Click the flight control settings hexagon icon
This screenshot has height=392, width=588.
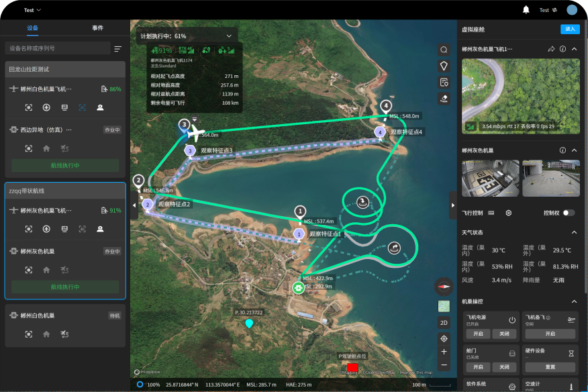pyautogui.click(x=509, y=213)
